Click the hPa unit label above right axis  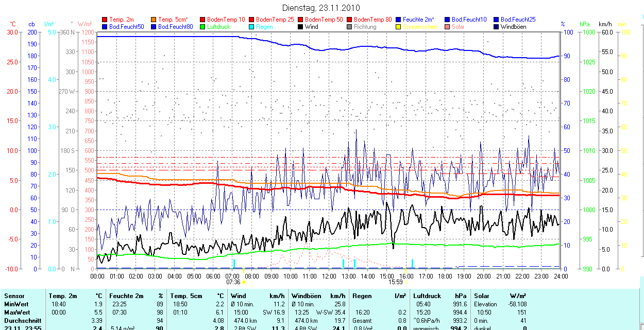584,24
